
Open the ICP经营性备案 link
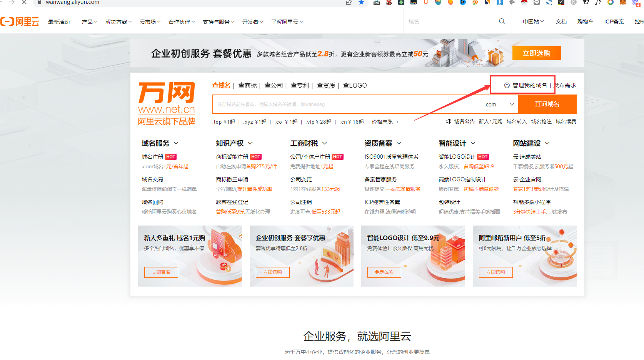point(382,202)
